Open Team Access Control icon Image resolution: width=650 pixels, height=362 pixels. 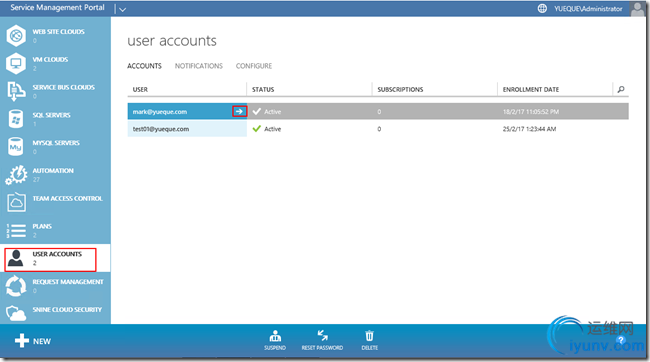coord(16,202)
